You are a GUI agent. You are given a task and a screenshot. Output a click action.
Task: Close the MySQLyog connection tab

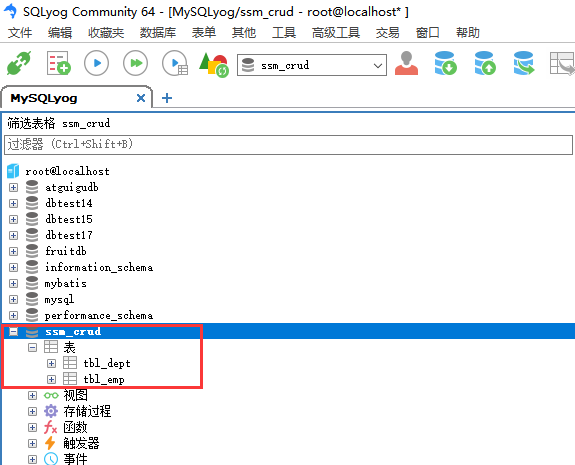pos(141,98)
